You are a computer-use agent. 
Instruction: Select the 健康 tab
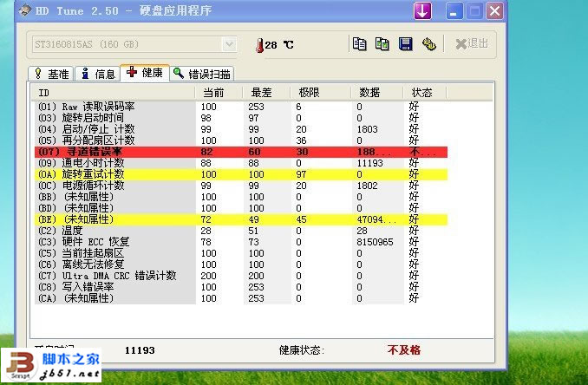click(x=145, y=72)
